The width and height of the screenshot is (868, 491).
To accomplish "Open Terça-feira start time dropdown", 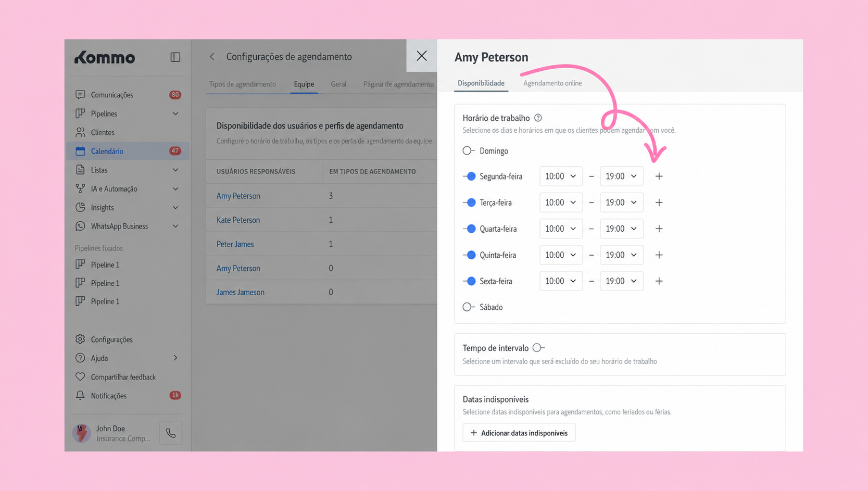I will (561, 203).
